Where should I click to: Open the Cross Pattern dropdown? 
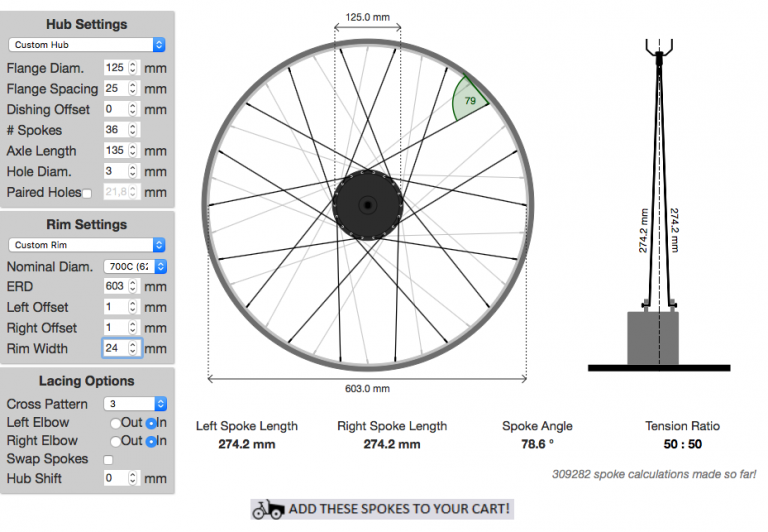[135, 404]
